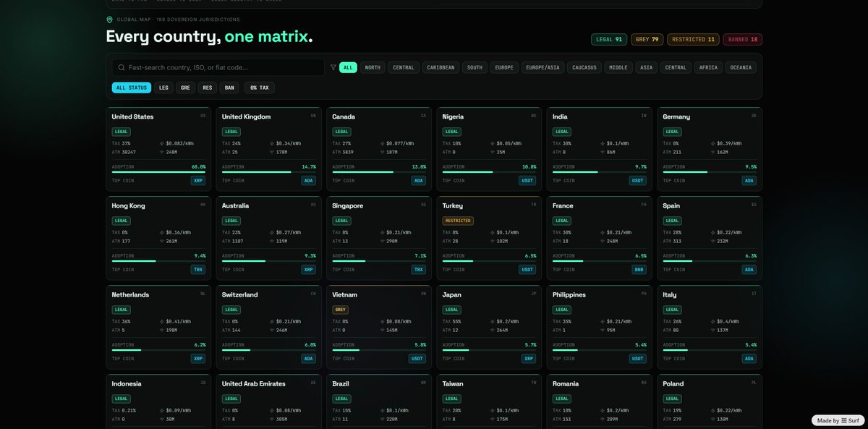Click electricity price icon in Germany card
The width and height of the screenshot is (868, 429).
pyautogui.click(x=713, y=143)
